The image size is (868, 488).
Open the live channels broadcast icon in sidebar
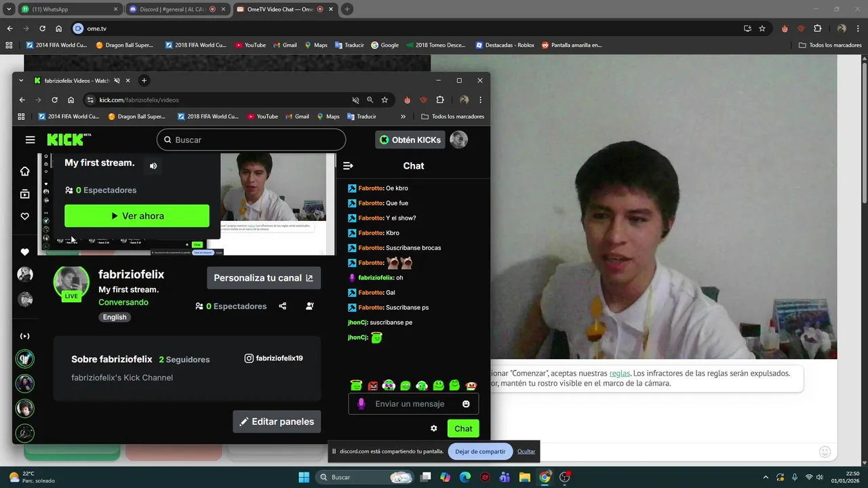[x=25, y=336]
